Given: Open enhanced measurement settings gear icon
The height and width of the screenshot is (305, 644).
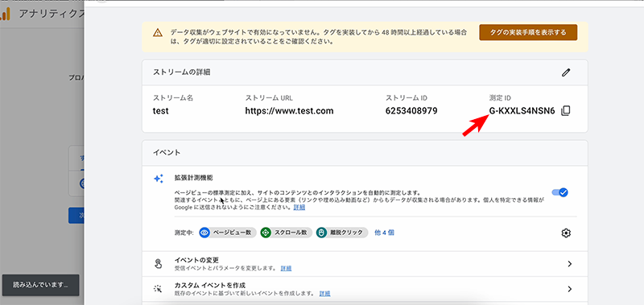Looking at the screenshot, I should click(x=566, y=233).
